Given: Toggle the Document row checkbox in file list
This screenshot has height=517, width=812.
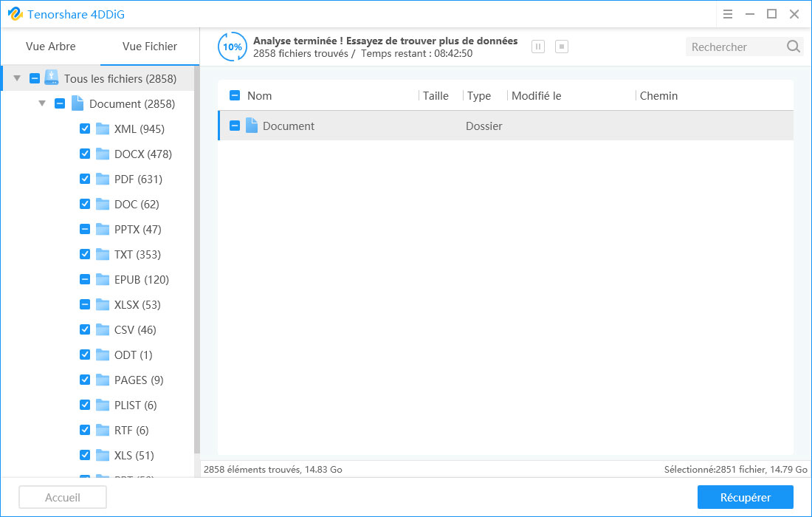Looking at the screenshot, I should point(235,126).
